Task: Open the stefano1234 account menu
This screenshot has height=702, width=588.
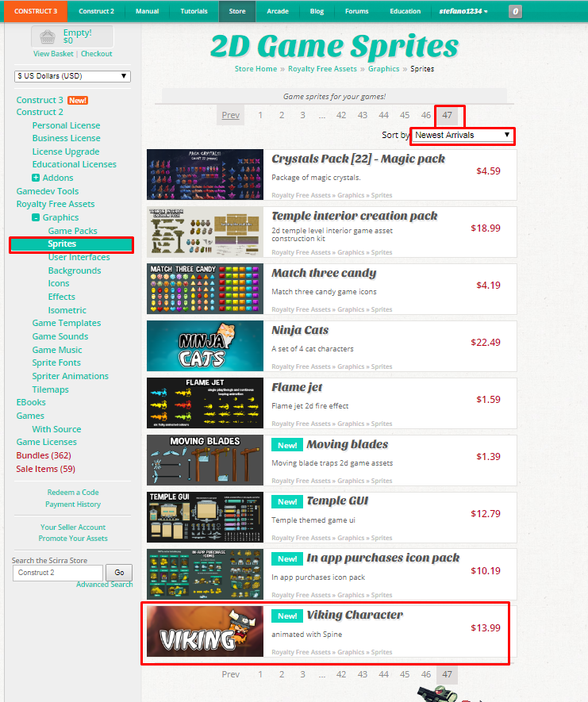Action: tap(463, 11)
